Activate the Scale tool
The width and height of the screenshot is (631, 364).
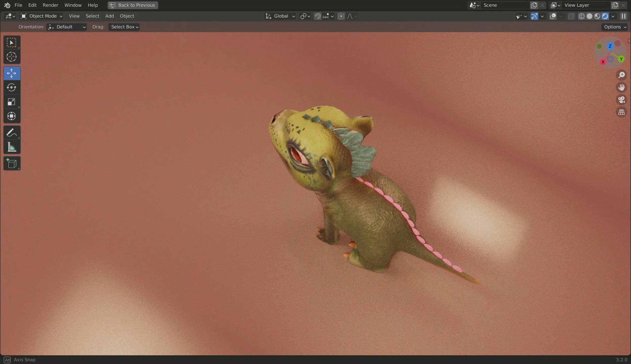click(12, 102)
